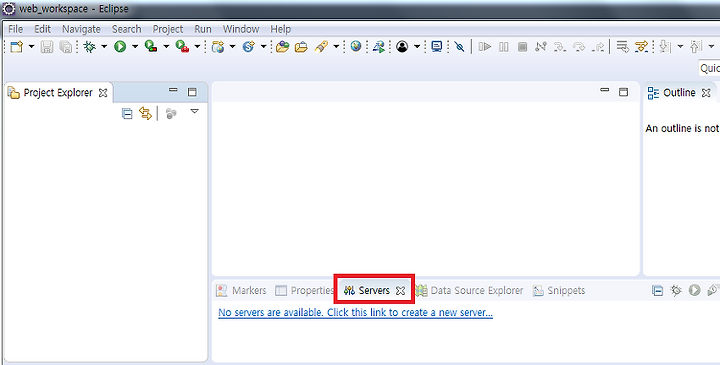
Task: Click the Disconnect debug icon
Action: coord(541,46)
